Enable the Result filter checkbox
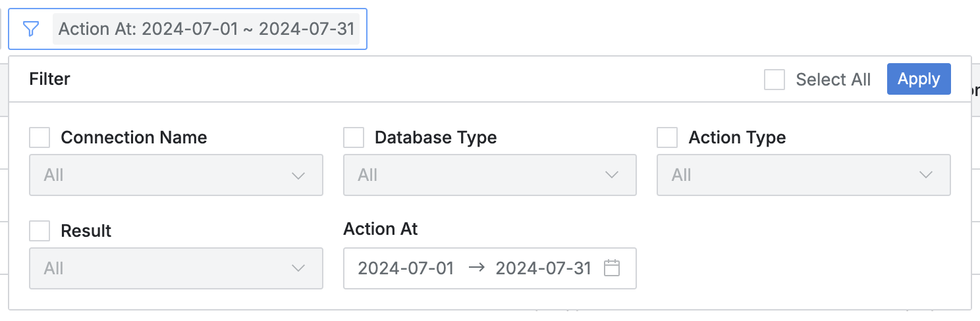Screen dimensions: 980x321 40,231
